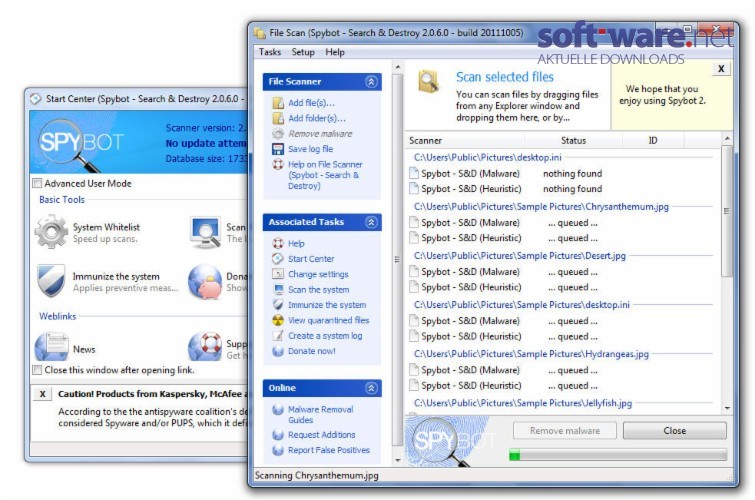Select the Hydrangeas.jpg path row
The image size is (755, 500).
click(531, 354)
